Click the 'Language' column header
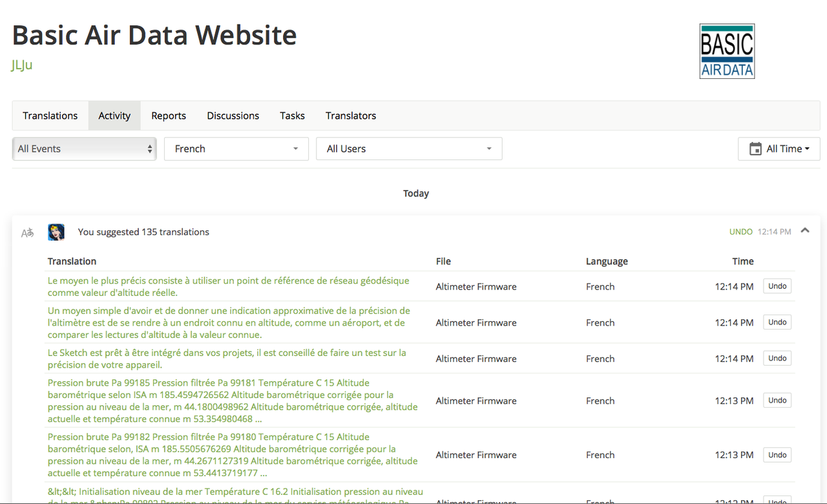This screenshot has width=827, height=504. pos(607,261)
